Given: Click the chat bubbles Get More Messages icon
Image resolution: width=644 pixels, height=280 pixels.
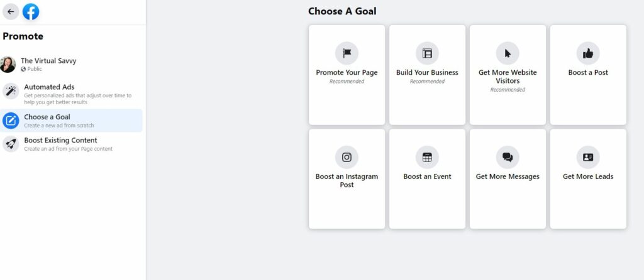Looking at the screenshot, I should coord(508,158).
